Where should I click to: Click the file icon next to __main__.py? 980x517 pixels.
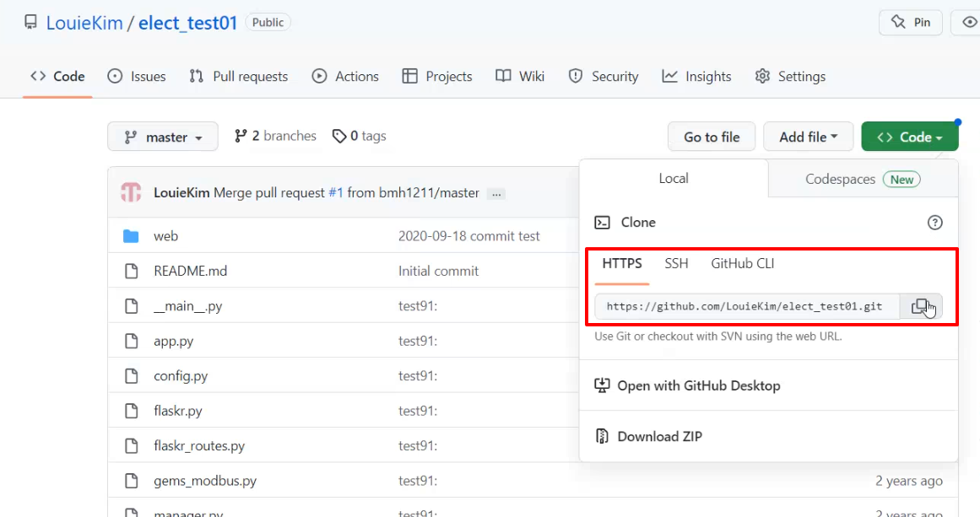[x=131, y=306]
